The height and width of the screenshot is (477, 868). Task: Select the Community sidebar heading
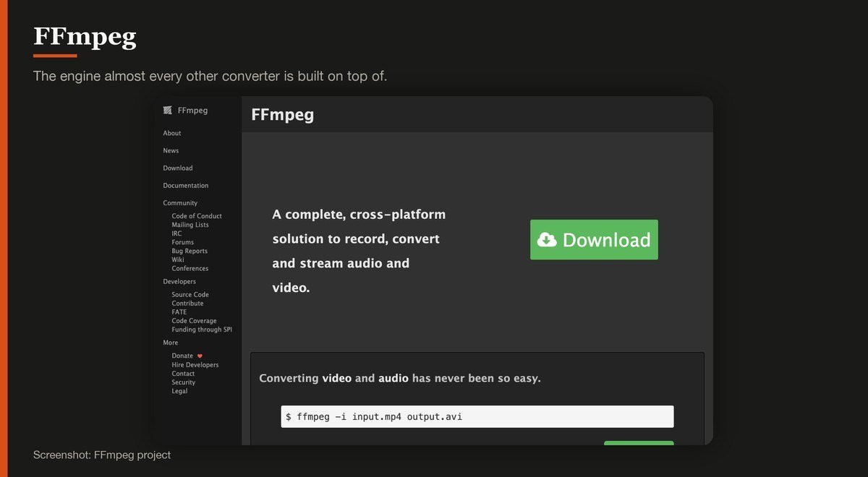click(180, 203)
